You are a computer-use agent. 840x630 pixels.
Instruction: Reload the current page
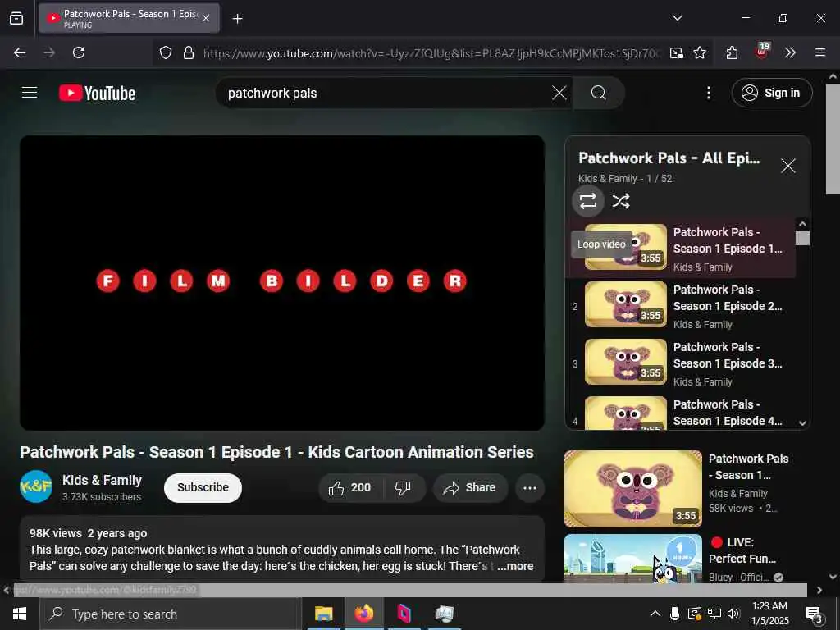click(x=79, y=52)
